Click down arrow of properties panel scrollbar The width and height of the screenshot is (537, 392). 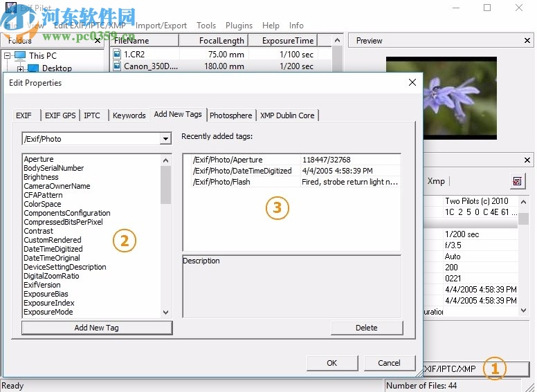point(523,310)
